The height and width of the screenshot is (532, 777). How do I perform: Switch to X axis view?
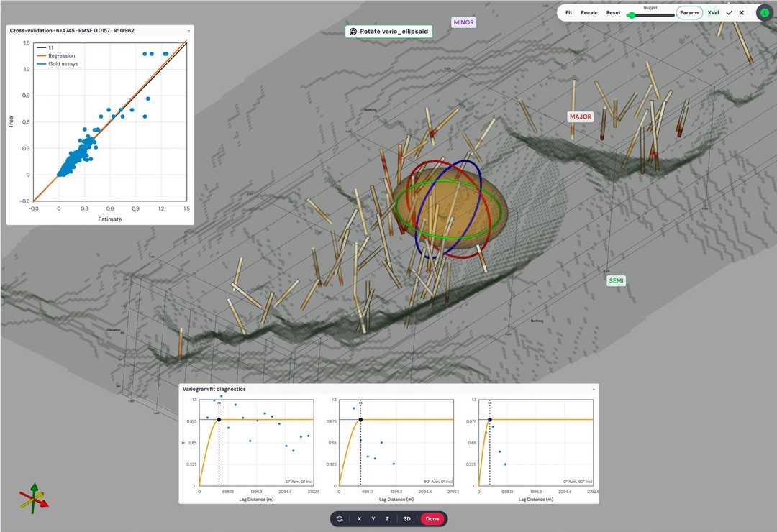point(359,519)
